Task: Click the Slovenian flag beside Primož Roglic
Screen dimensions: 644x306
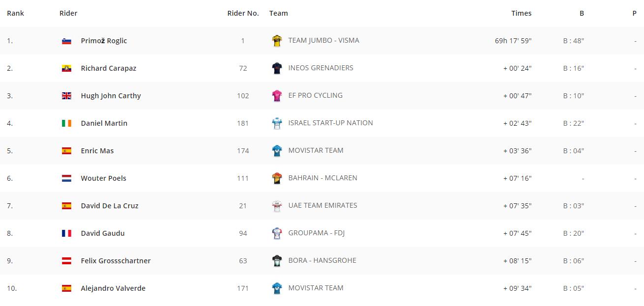Action: (x=66, y=41)
